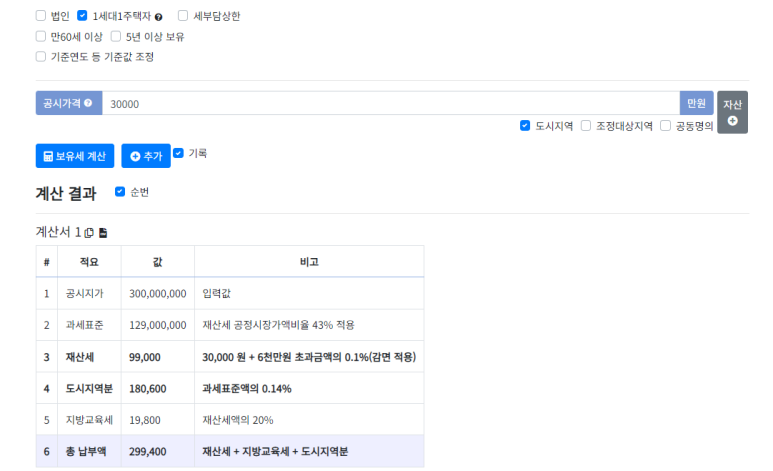Screen dimensions: 773x471
Task: Click the 재산세 row label
Action: pos(80,357)
